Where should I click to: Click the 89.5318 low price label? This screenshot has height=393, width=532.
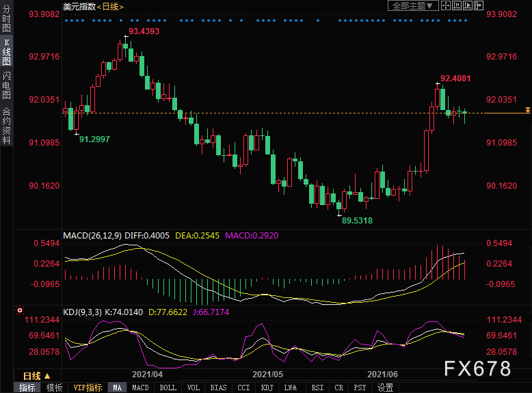[357, 221]
